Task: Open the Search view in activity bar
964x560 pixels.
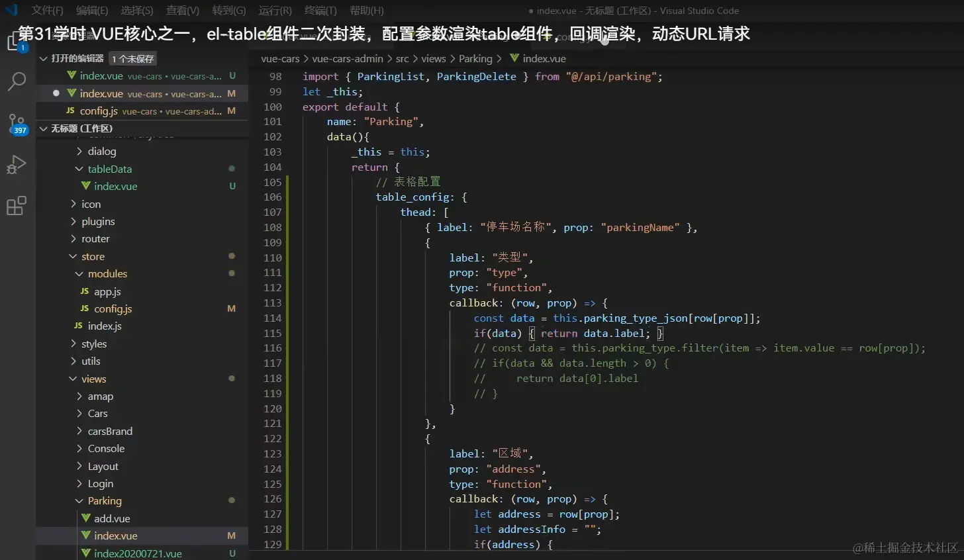Action: (16, 82)
